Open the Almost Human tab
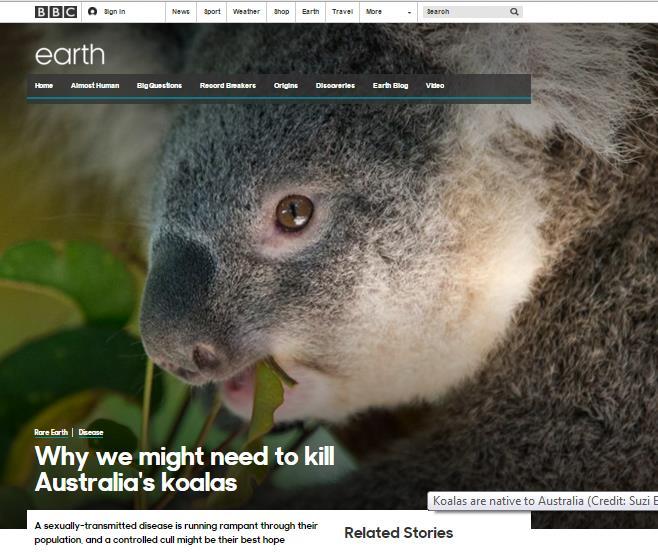Viewport: 658px width, 552px height. point(95,86)
